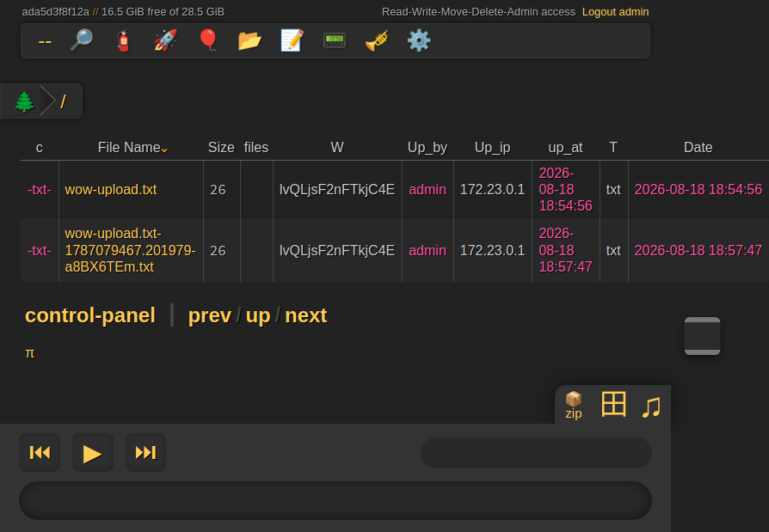Open file wow-upload.txt
The width and height of the screenshot is (769, 532).
coord(111,190)
